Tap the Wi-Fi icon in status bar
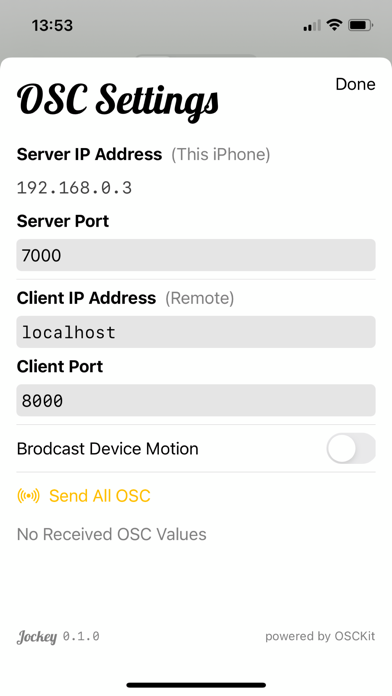The width and height of the screenshot is (392, 696). [334, 25]
